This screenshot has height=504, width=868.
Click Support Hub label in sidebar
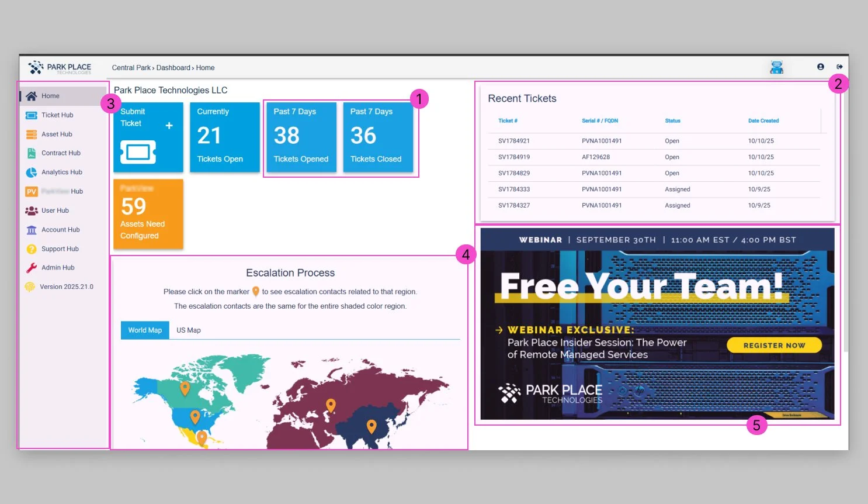coord(60,249)
